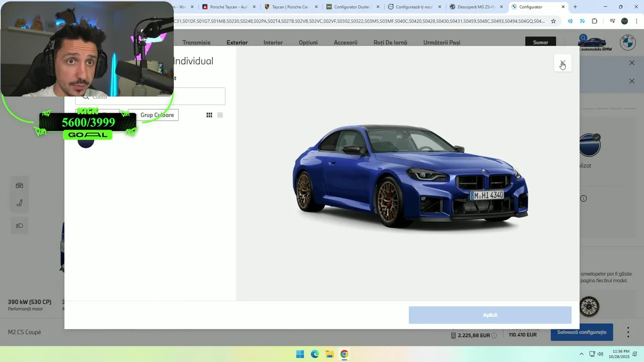Select the dark blue Individual colour swatch
644x362 pixels.
pyautogui.click(x=86, y=141)
